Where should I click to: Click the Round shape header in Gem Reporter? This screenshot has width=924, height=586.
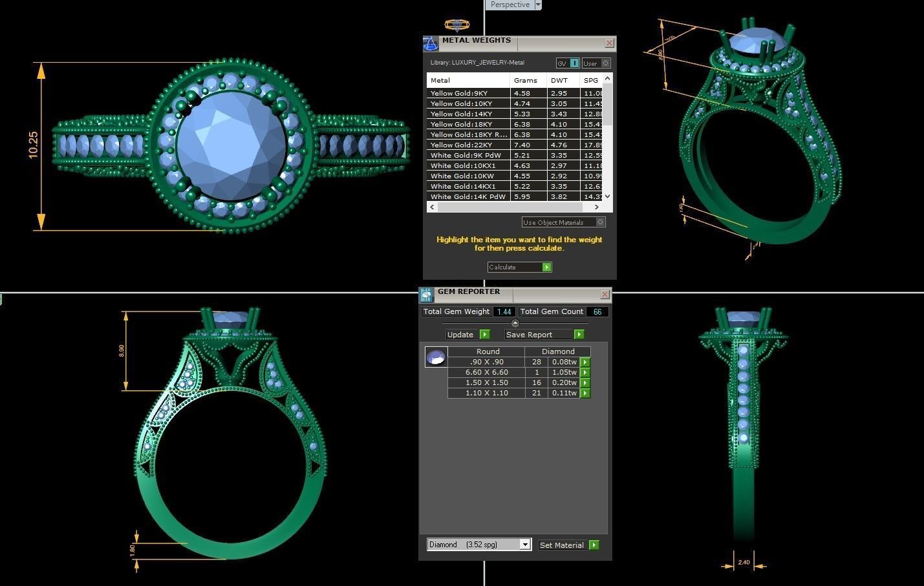point(486,351)
